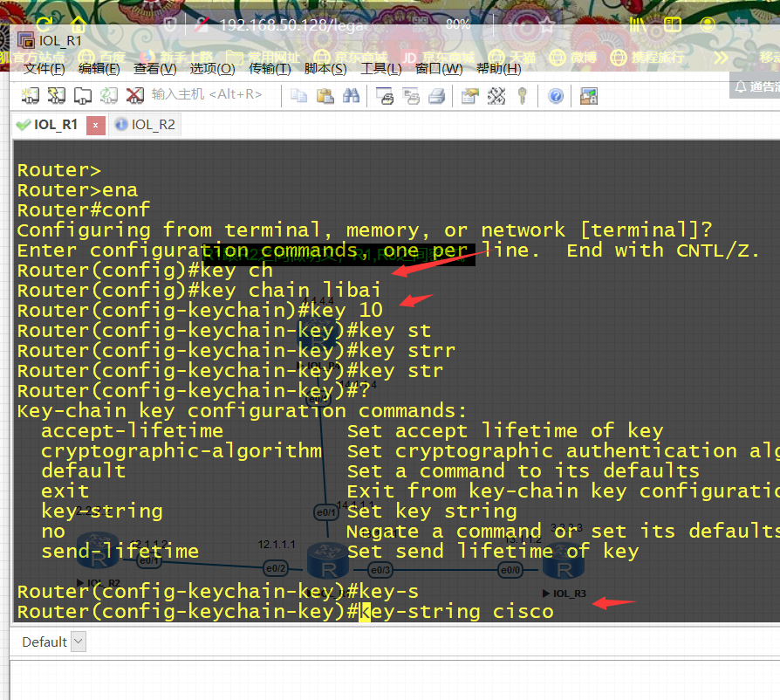Open the 文件(F) menu
Screen dimensions: 780x700
44,69
